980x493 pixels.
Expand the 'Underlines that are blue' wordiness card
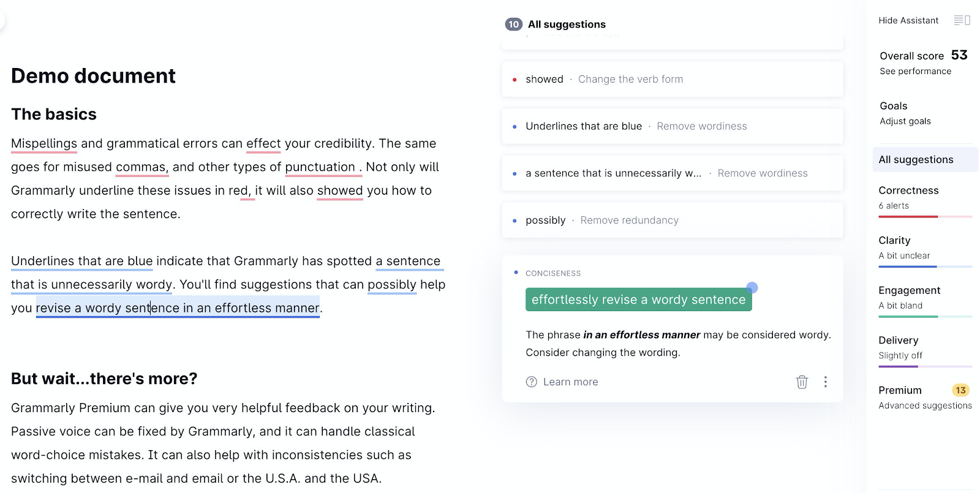pyautogui.click(x=672, y=126)
